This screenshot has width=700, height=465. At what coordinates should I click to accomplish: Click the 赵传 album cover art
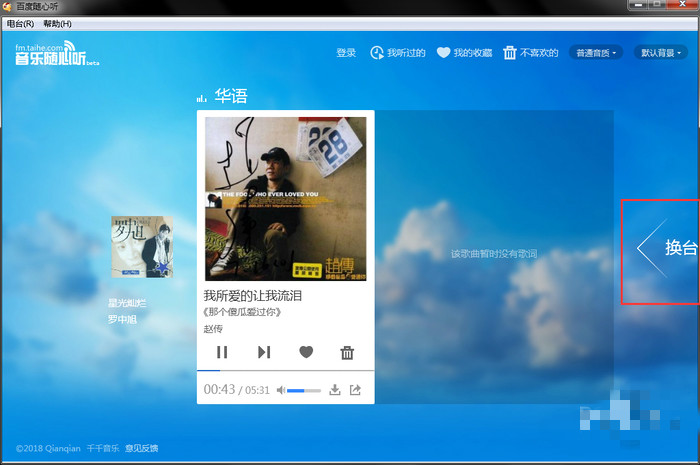pyautogui.click(x=286, y=199)
